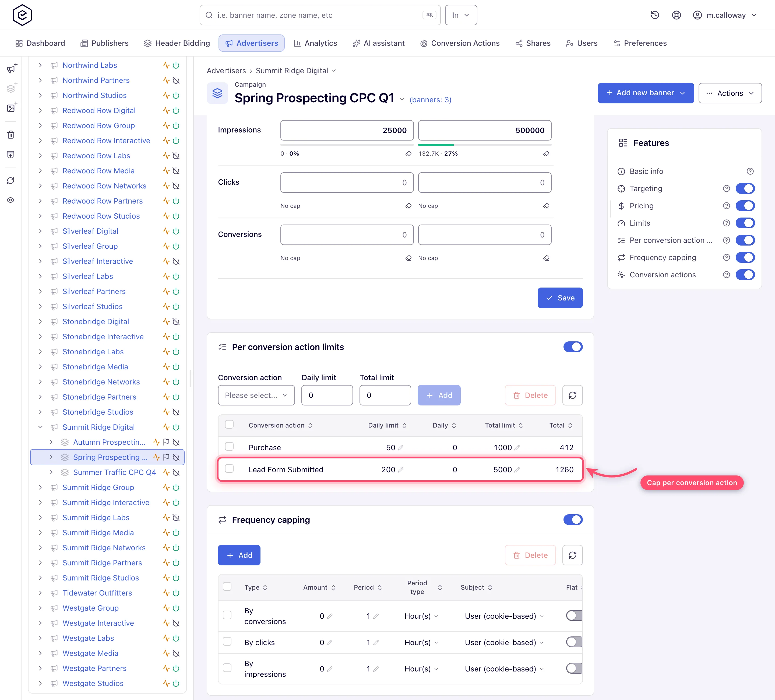This screenshot has height=700, width=775.
Task: Clear daily impressions cap with eraser icon
Action: (408, 153)
